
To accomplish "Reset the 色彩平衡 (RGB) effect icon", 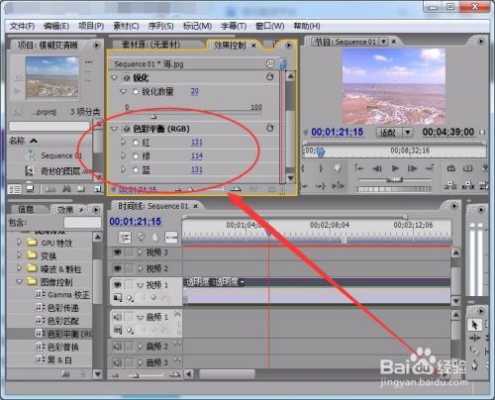I will [x=270, y=128].
